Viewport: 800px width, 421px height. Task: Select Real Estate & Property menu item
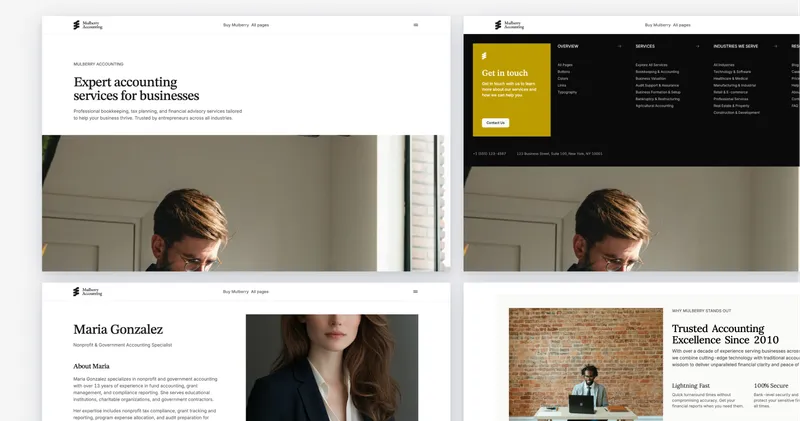point(731,106)
